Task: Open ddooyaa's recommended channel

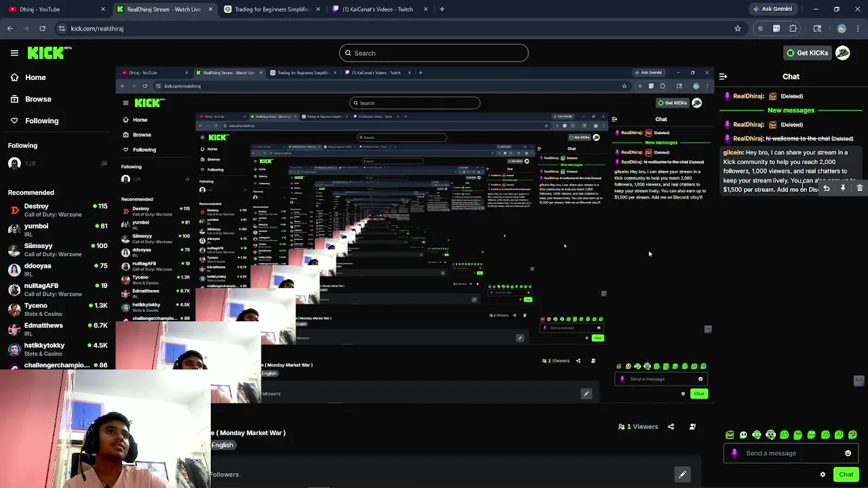Action: pos(58,270)
